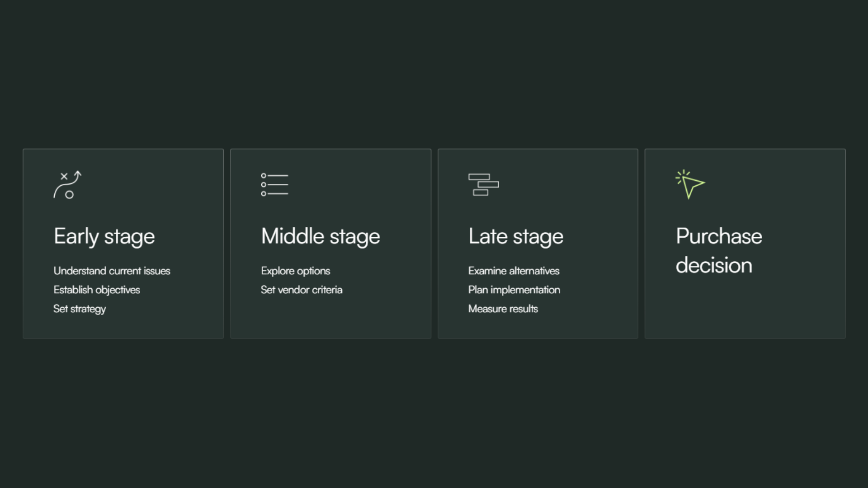Click "Set vendor criteria" text
The image size is (868, 488).
point(302,290)
